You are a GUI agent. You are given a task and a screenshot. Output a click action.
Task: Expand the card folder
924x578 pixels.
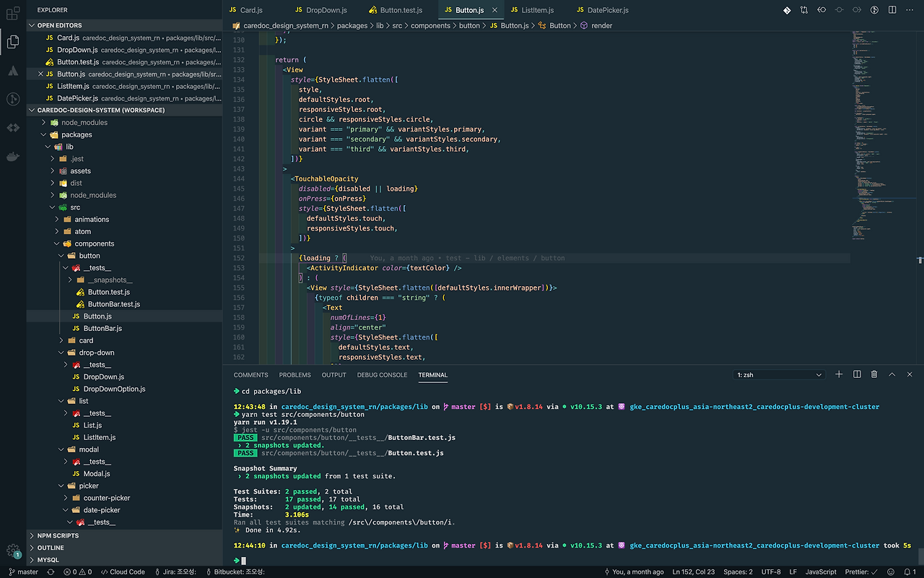click(x=124, y=340)
